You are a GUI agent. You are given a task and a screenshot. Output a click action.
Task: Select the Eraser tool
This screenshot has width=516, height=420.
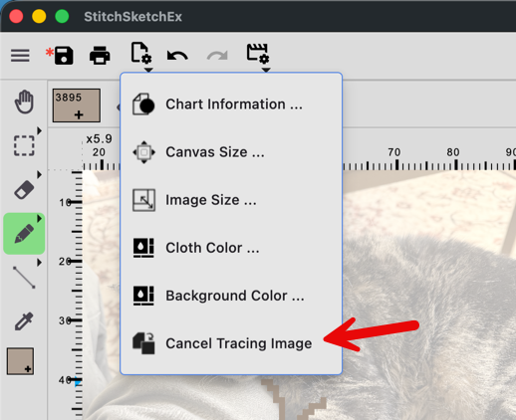pos(24,190)
